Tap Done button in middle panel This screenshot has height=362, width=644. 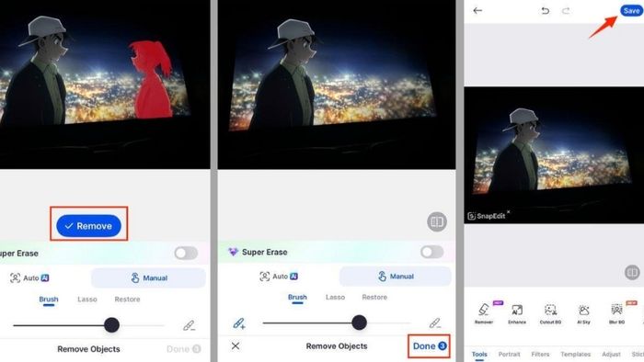coord(430,346)
